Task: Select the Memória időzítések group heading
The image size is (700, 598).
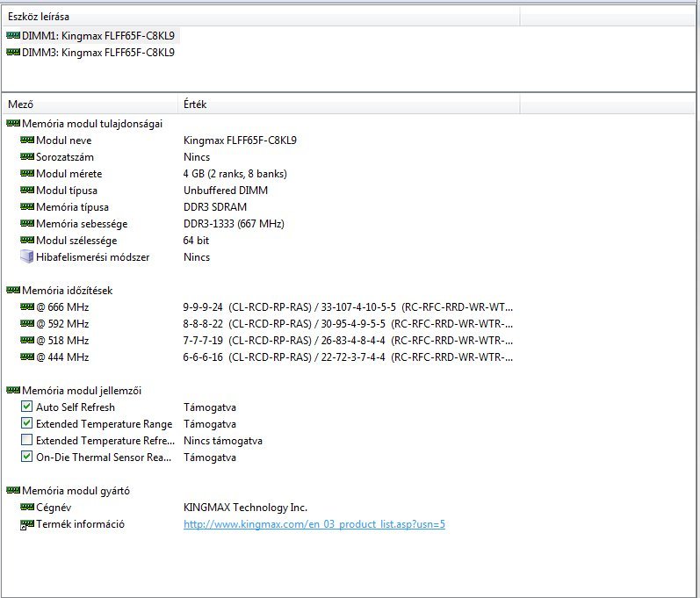Action: (x=67, y=291)
